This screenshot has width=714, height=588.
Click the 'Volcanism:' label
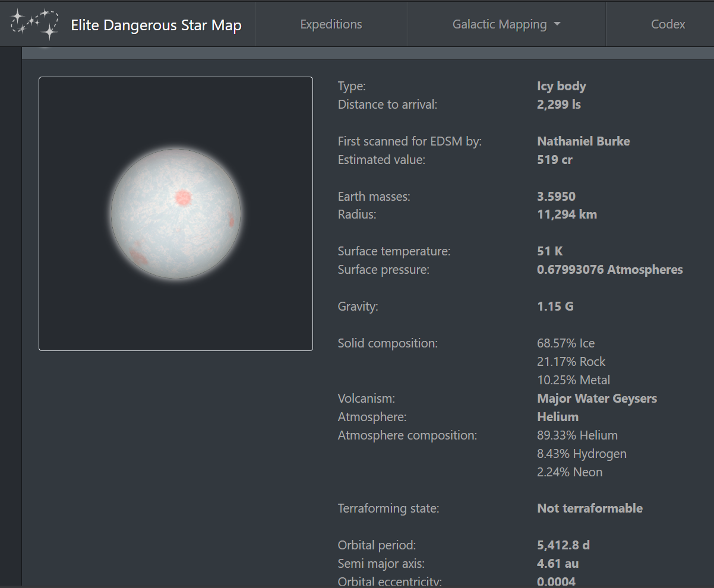366,399
